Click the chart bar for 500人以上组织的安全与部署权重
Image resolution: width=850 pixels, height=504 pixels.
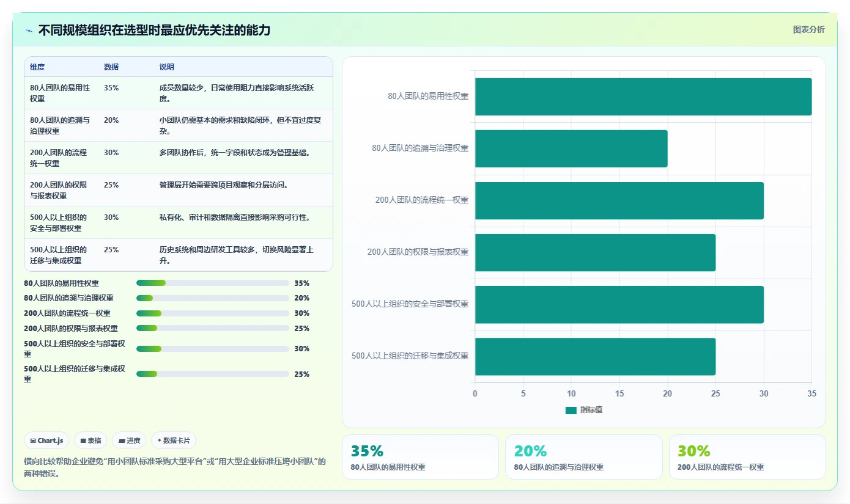pyautogui.click(x=619, y=304)
